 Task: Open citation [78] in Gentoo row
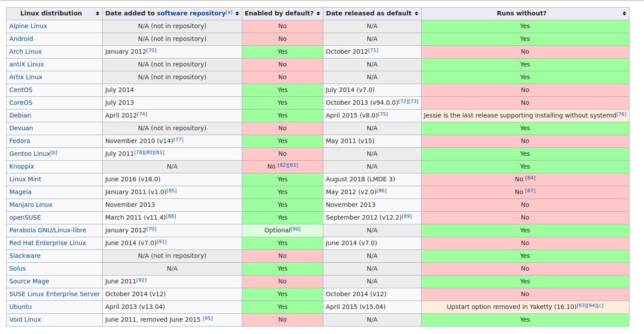pos(139,152)
